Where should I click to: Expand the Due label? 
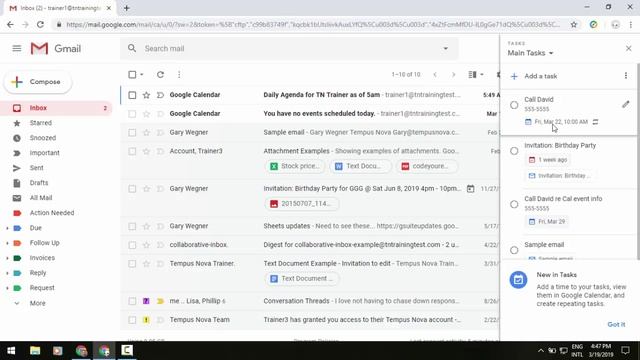7,228
